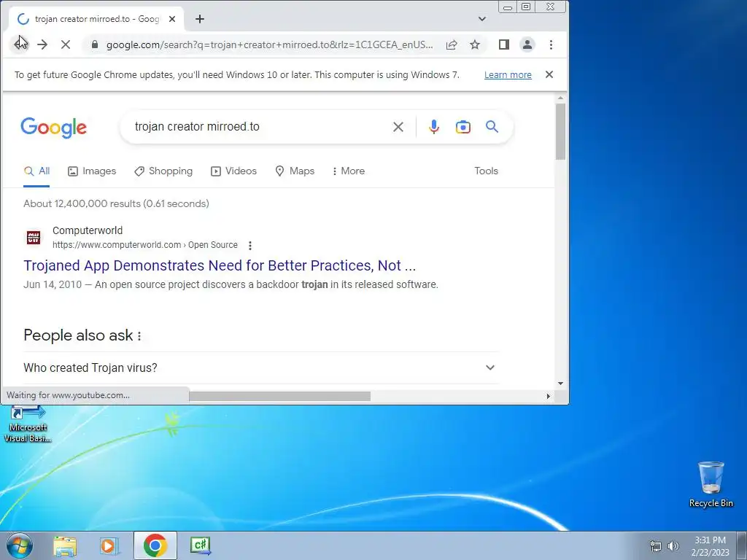The height and width of the screenshot is (560, 747).
Task: Click the page's vertical scrollbar thumb
Action: (x=560, y=131)
